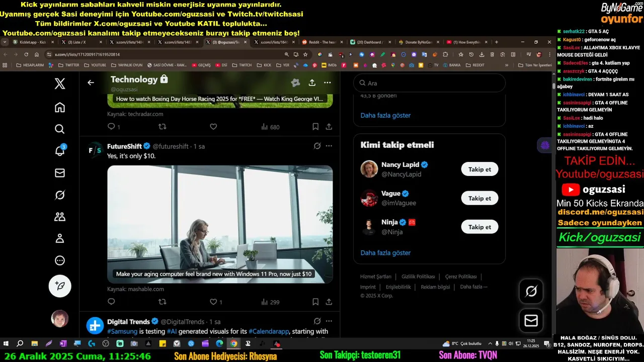644x362 pixels.
Task: Open X Explore search icon in sidebar
Action: [x=59, y=129]
